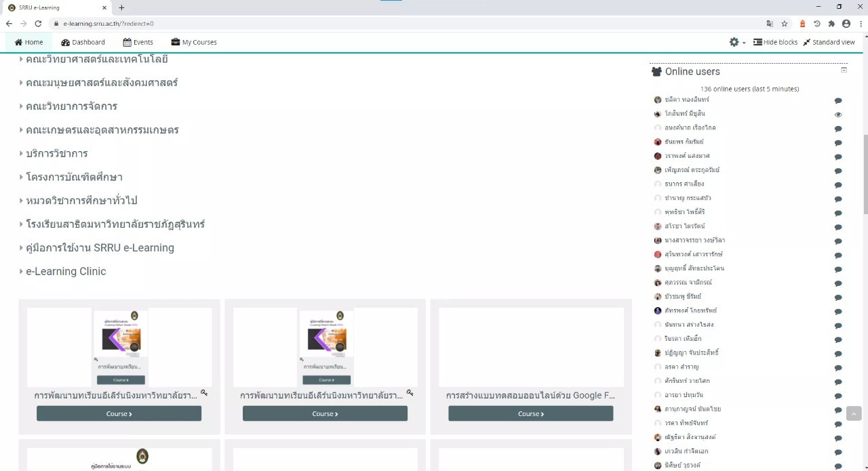Open the settings gear dropdown menu

[x=736, y=42]
